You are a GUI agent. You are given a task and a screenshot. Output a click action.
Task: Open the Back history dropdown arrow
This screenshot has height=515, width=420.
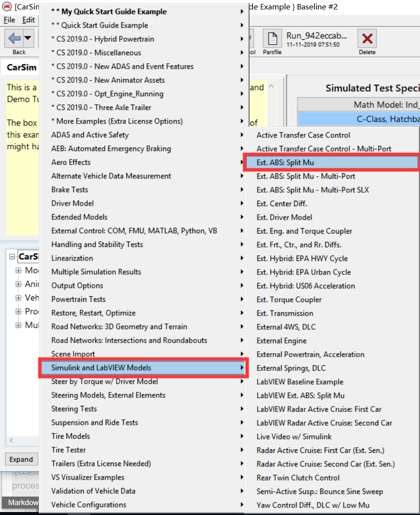pyautogui.click(x=28, y=38)
